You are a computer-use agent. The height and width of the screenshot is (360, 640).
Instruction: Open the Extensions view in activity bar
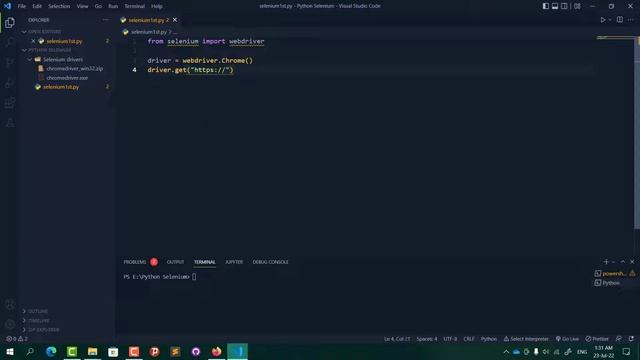(x=9, y=103)
